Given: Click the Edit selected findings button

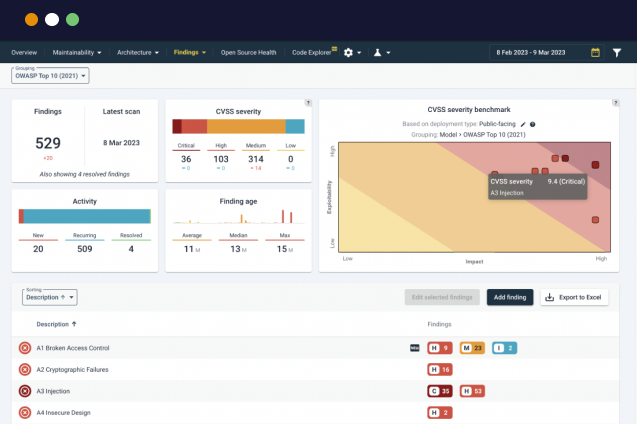Looking at the screenshot, I should (x=442, y=297).
